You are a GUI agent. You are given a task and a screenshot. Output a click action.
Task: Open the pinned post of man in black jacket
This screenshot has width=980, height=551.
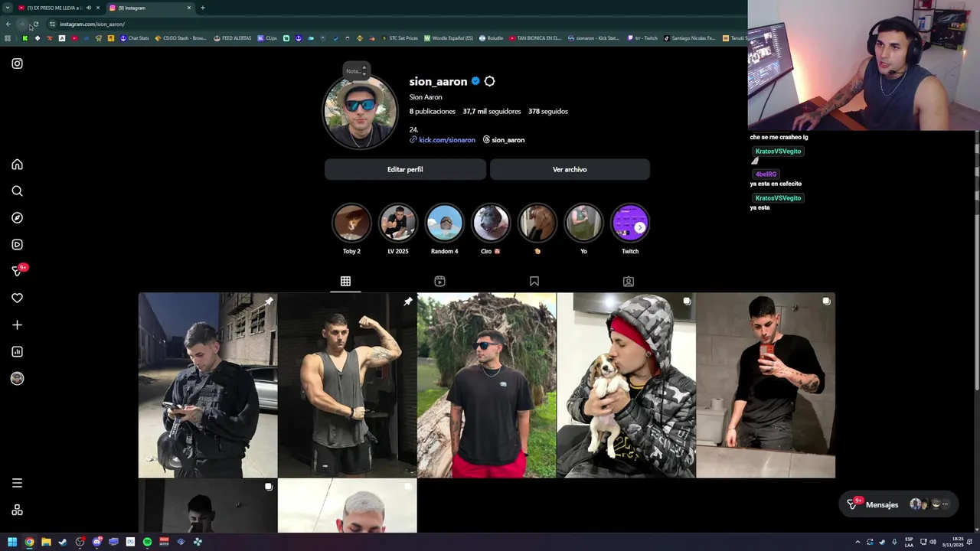pyautogui.click(x=207, y=385)
